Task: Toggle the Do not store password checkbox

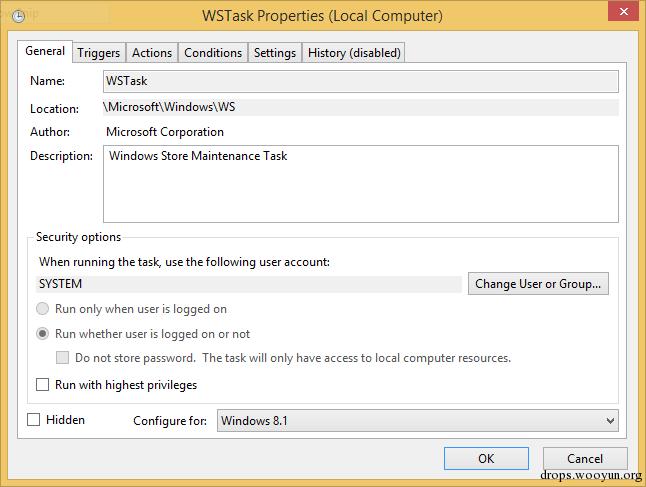Action: coord(63,358)
